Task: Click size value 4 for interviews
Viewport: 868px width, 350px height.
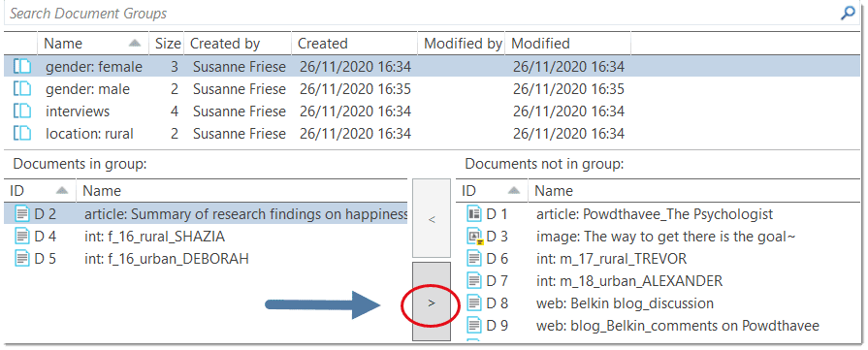Action: [x=175, y=111]
